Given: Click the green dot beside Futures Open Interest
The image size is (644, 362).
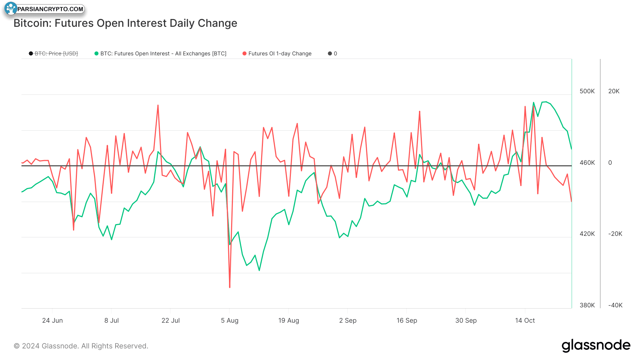Looking at the screenshot, I should point(96,54).
